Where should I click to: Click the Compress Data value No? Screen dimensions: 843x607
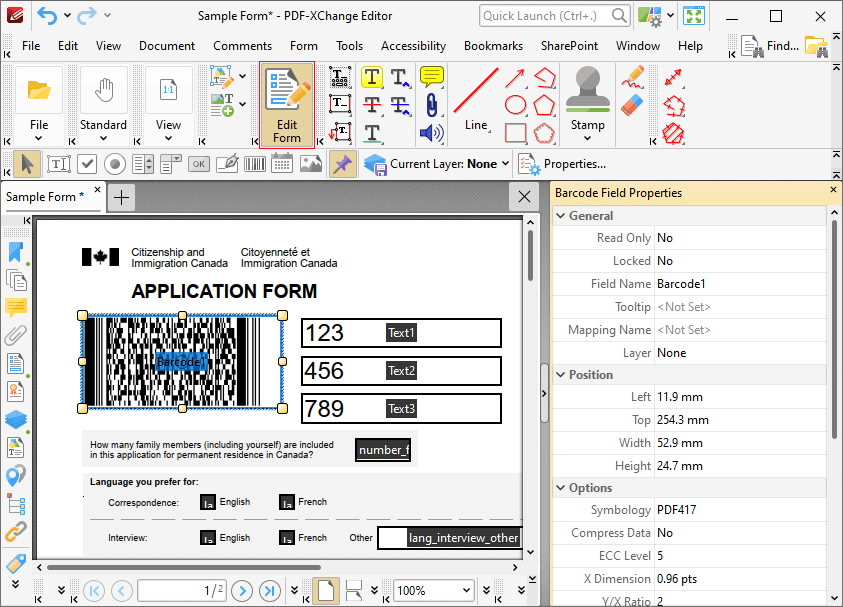pyautogui.click(x=665, y=533)
